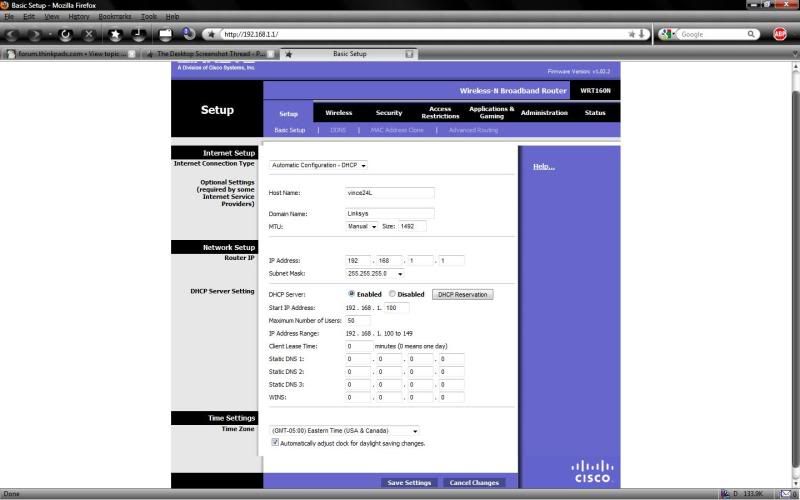Click the mail envelope status bar icon
This screenshot has width=800, height=500.
point(786,493)
